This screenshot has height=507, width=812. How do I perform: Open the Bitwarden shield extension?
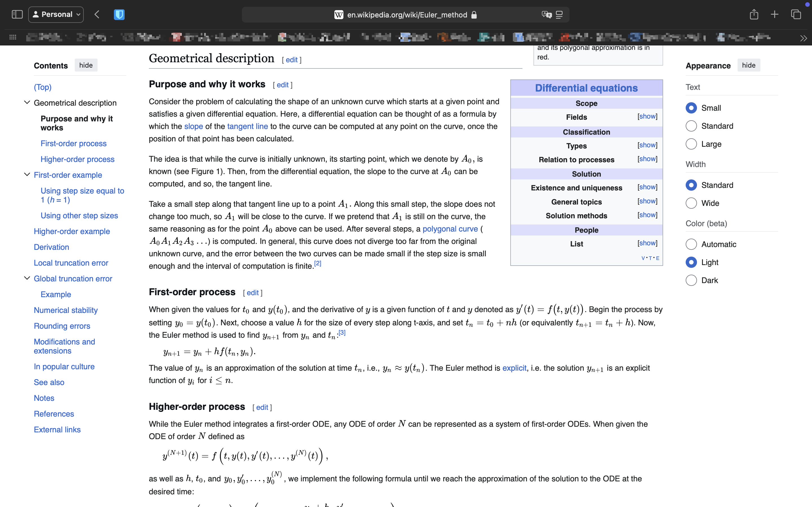(x=119, y=14)
